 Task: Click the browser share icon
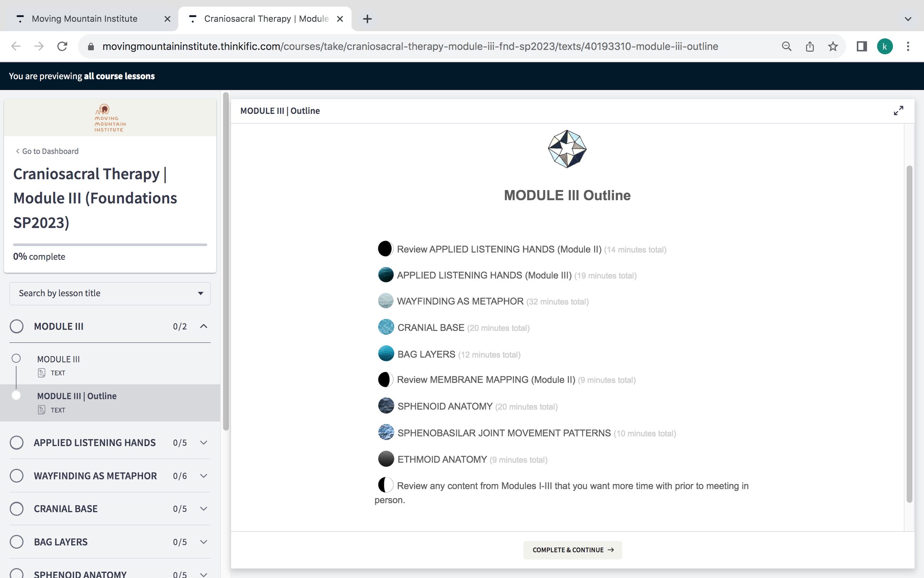point(809,47)
